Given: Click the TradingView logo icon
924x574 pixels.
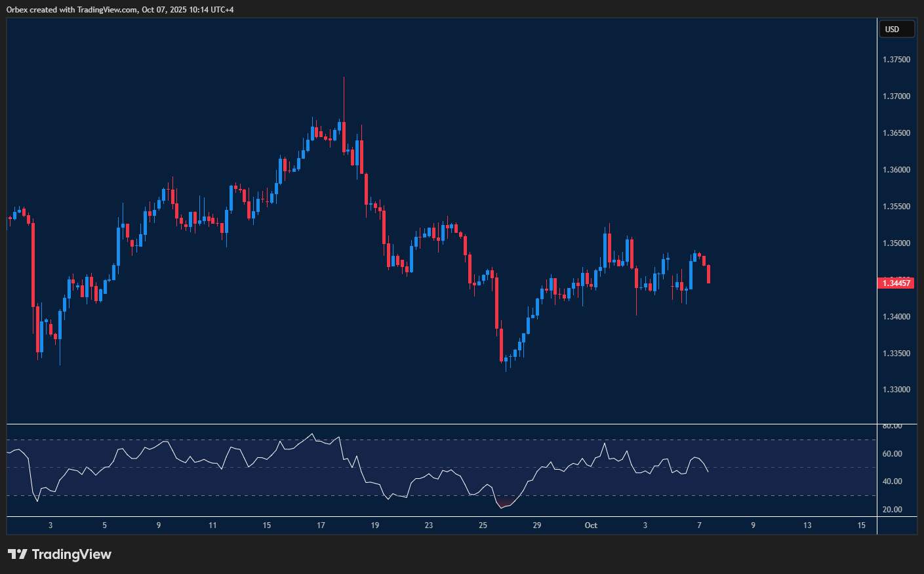Looking at the screenshot, I should (18, 554).
